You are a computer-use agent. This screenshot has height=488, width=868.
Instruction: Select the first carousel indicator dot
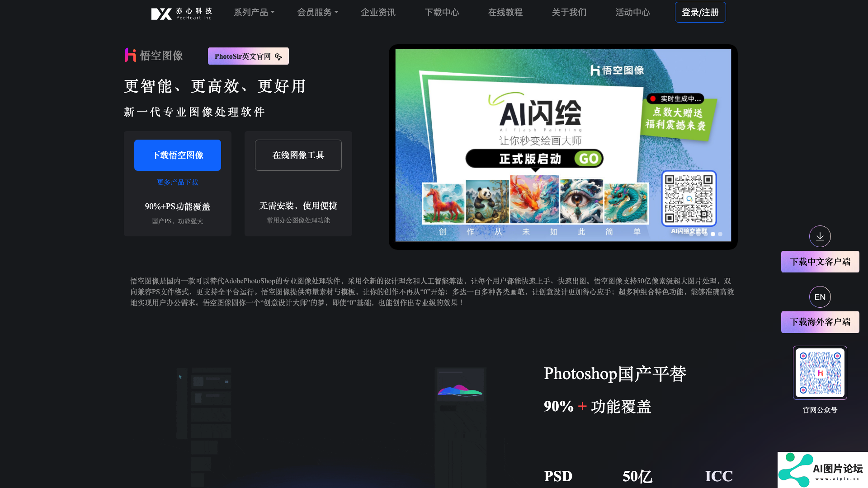click(x=691, y=234)
